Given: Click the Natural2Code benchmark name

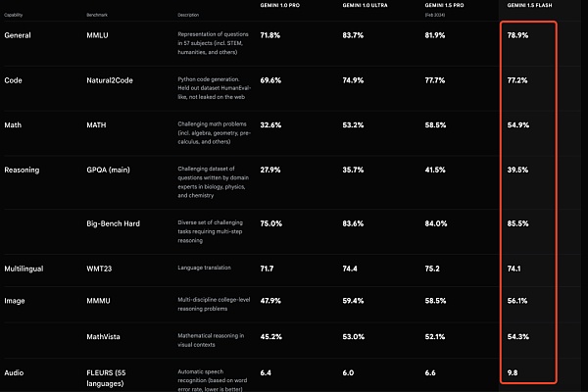Looking at the screenshot, I should point(111,80).
